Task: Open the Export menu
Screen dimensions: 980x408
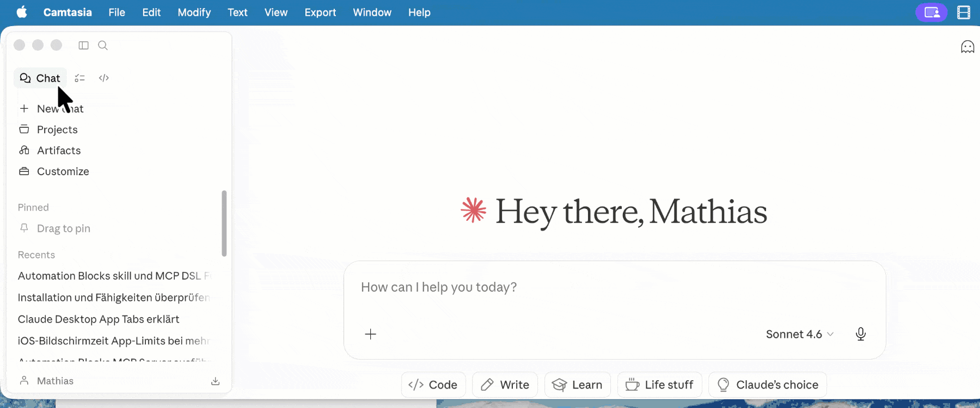Action: (320, 12)
